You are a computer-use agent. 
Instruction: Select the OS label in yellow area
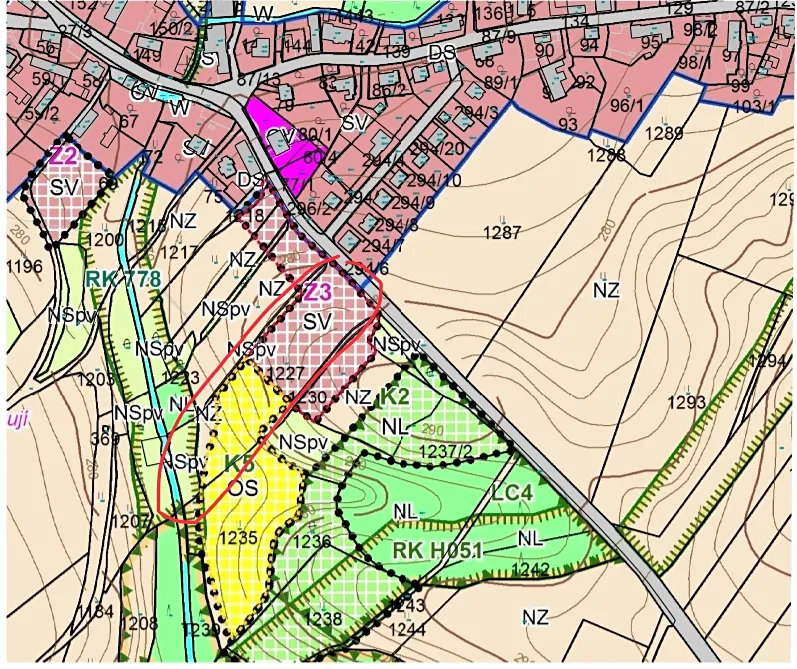(x=242, y=488)
